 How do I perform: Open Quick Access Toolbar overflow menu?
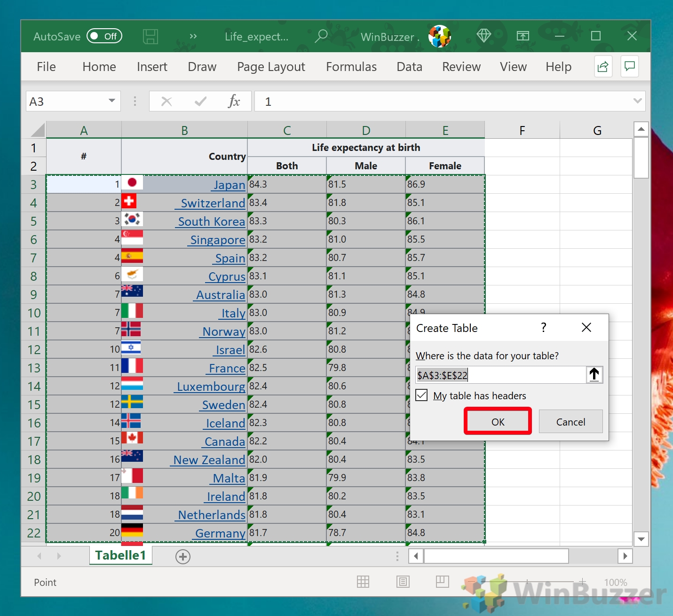[193, 36]
